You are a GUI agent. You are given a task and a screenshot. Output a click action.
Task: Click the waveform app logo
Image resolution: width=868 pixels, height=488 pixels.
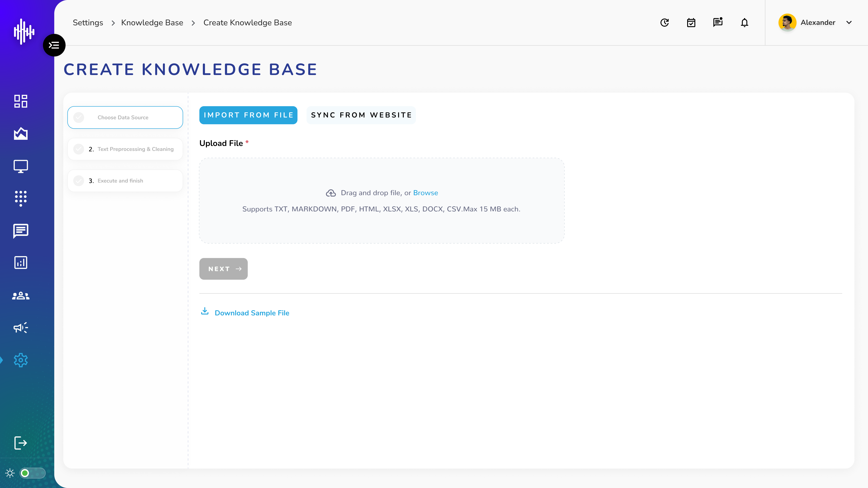24,32
